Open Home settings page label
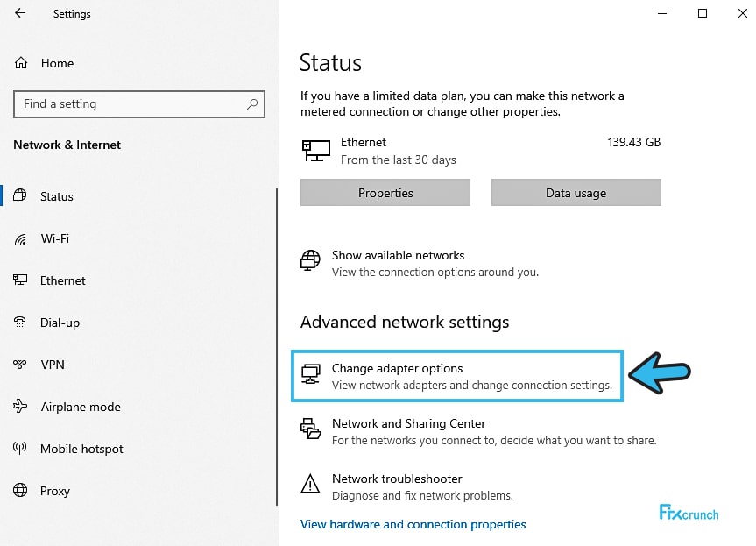Viewport: 756px width, 546px height. (x=57, y=63)
